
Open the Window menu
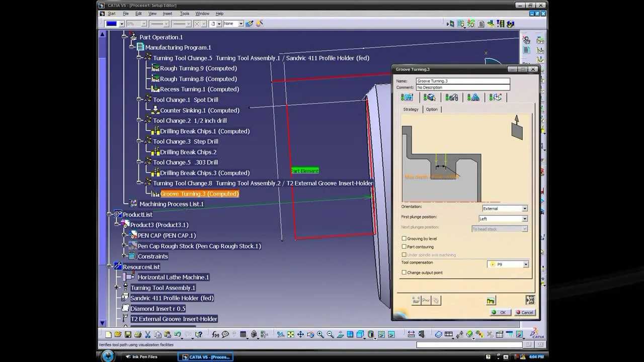(202, 14)
